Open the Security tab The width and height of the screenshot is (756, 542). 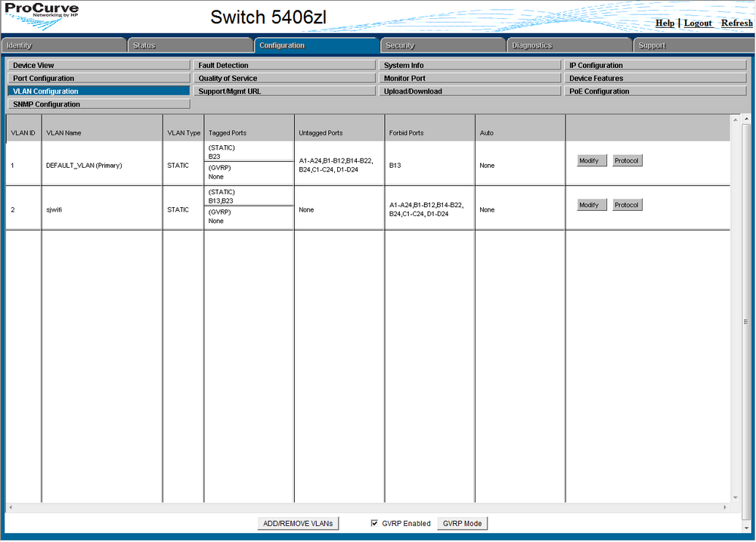coord(442,45)
